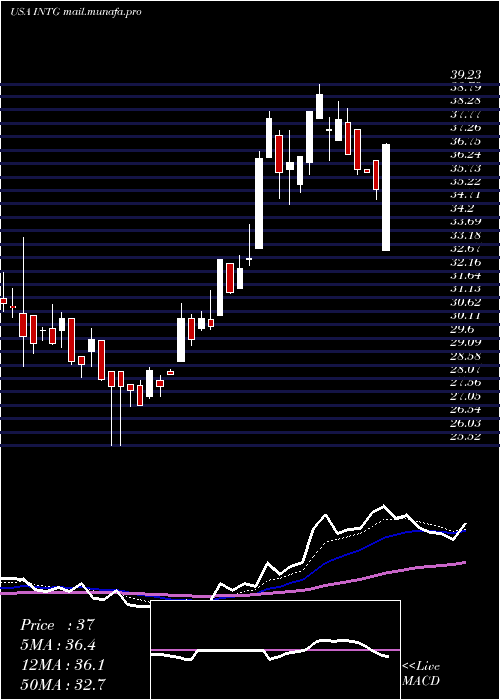This screenshot has width=500, height=700.
Task: Click the '12MA : 36.1' readout
Action: [62, 665]
